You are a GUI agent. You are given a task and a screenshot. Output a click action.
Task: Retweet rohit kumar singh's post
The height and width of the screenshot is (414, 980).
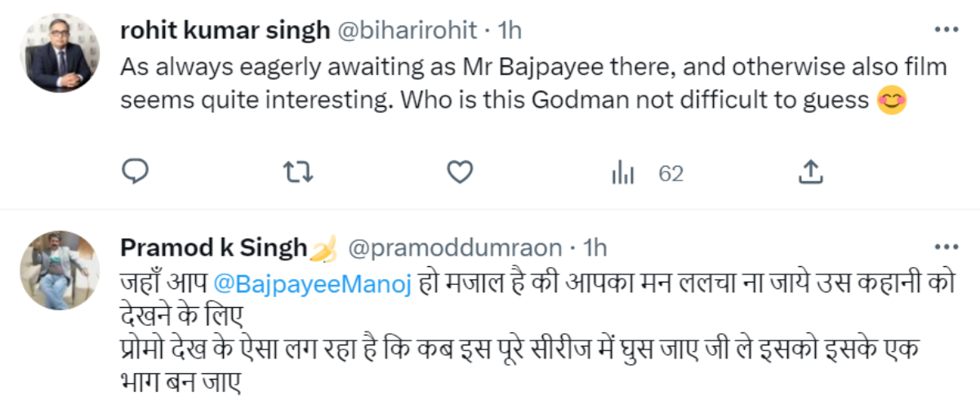click(298, 172)
